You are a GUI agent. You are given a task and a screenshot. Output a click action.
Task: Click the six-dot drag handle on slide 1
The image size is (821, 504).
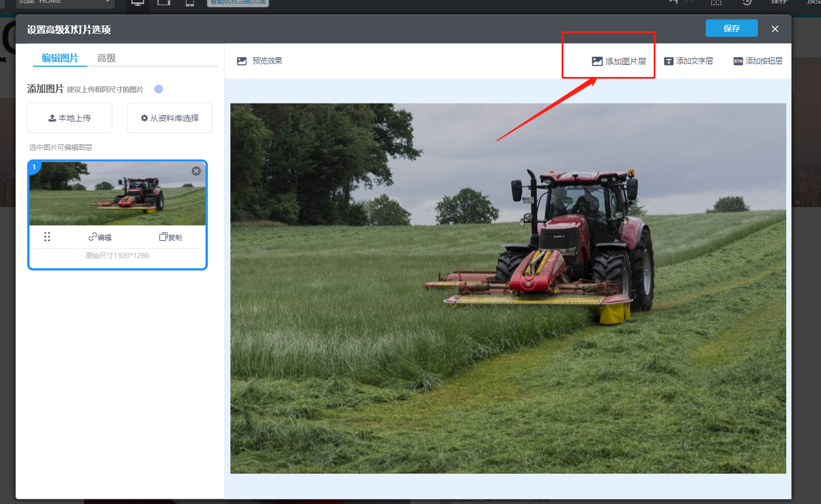tap(47, 237)
